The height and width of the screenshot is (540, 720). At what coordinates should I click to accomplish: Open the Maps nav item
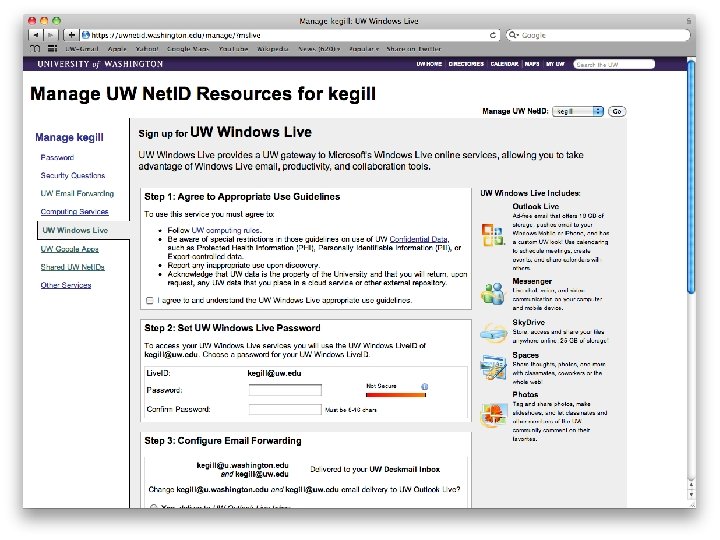click(532, 64)
